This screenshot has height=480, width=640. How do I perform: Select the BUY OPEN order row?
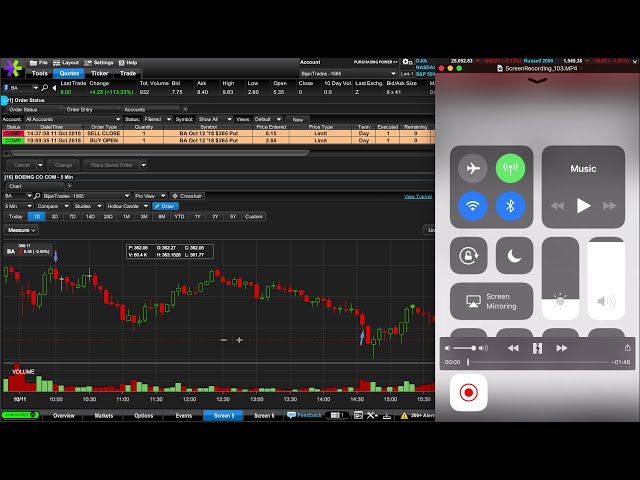click(218, 140)
